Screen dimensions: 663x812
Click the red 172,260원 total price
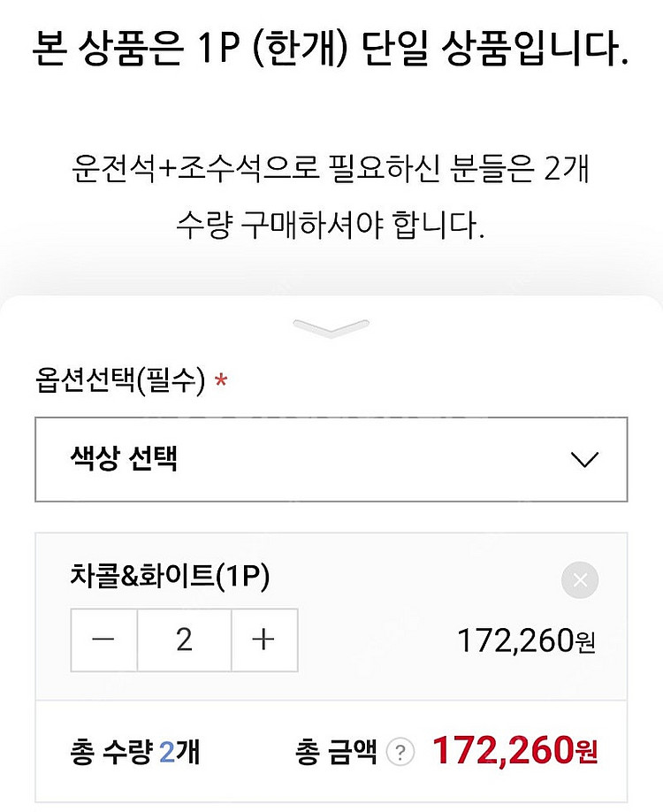click(504, 752)
